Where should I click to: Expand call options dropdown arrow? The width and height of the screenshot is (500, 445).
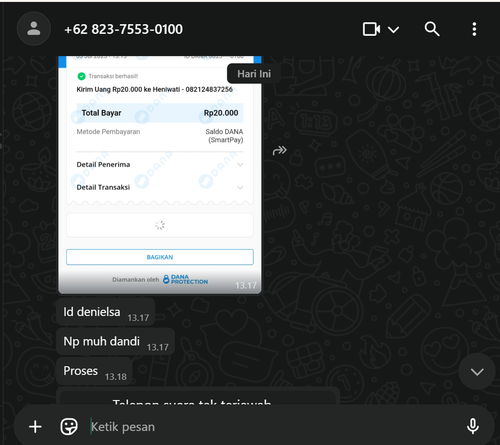[x=394, y=30]
